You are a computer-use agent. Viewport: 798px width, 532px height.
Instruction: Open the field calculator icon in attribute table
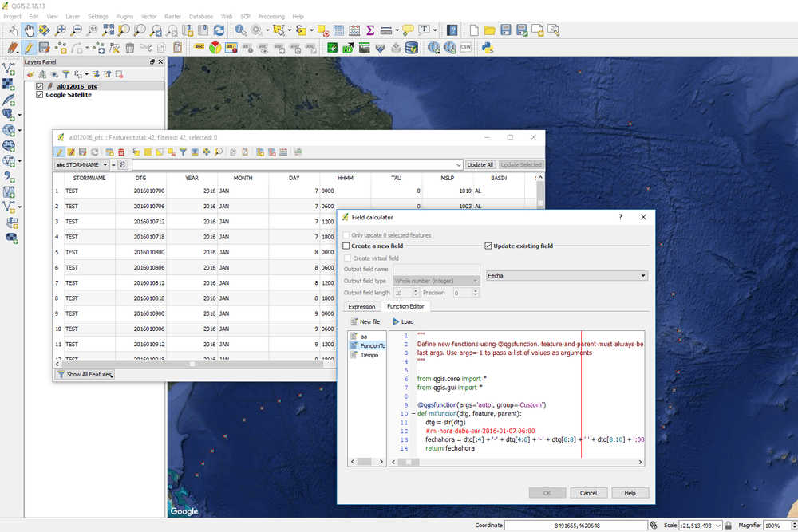coord(284,152)
